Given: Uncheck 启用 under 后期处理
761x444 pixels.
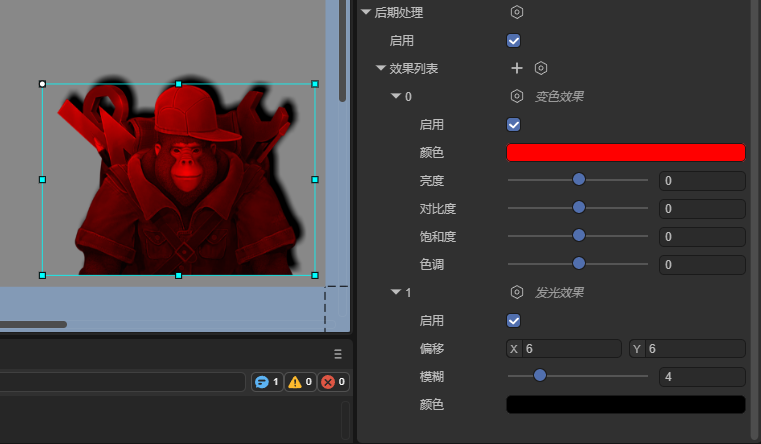Looking at the screenshot, I should pyautogui.click(x=514, y=41).
